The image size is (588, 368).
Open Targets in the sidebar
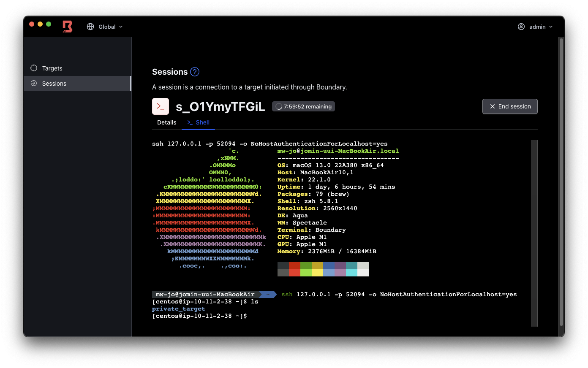tap(78, 68)
